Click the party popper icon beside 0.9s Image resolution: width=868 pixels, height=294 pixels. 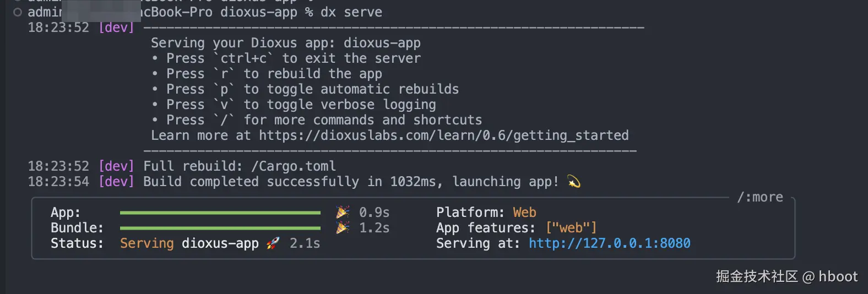[x=343, y=212]
